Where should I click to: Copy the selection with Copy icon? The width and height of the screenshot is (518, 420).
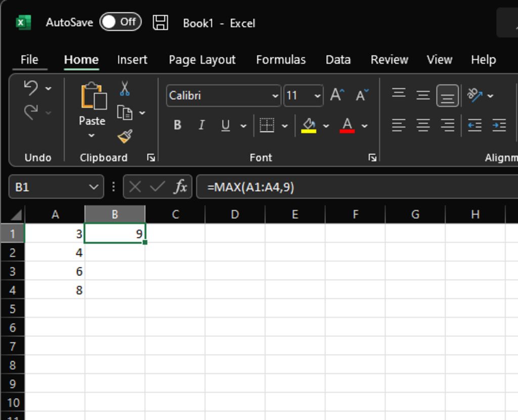pyautogui.click(x=125, y=113)
